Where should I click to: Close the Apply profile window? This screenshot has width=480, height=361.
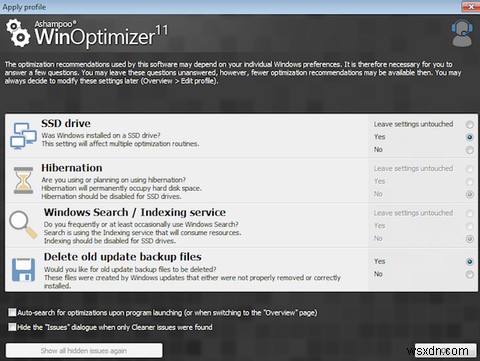coord(471,6)
